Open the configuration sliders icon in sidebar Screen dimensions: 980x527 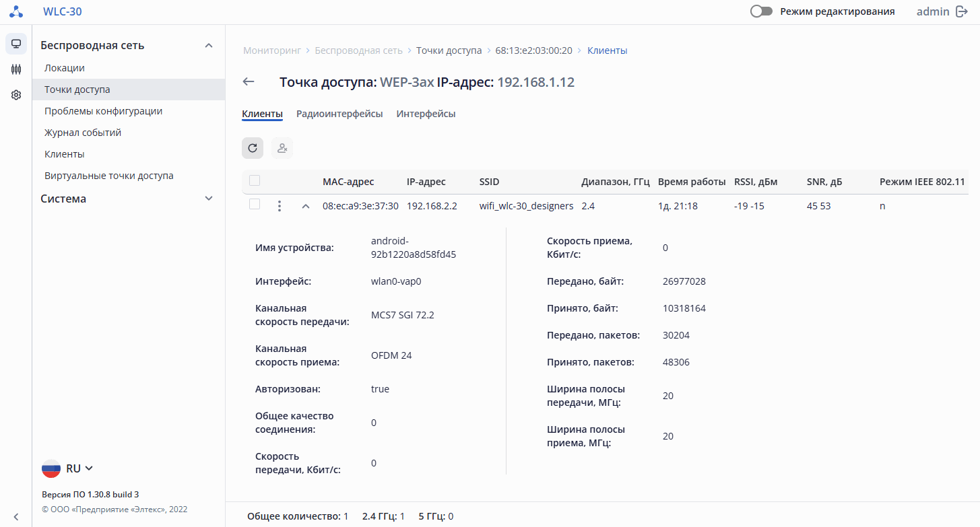tap(16, 69)
